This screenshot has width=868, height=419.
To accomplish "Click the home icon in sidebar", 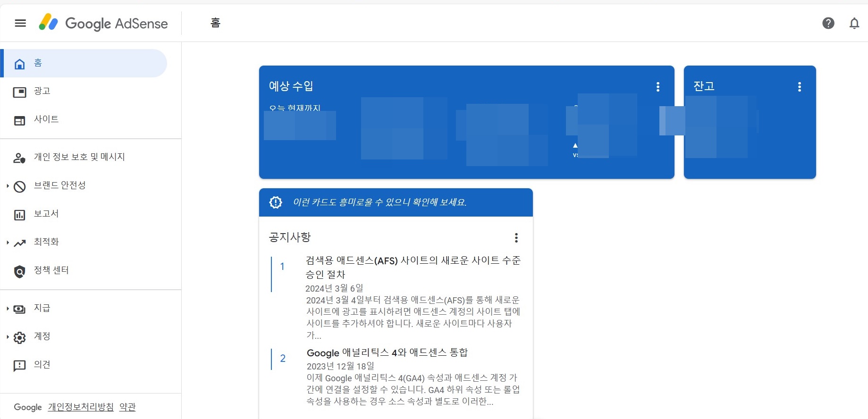I will point(19,64).
